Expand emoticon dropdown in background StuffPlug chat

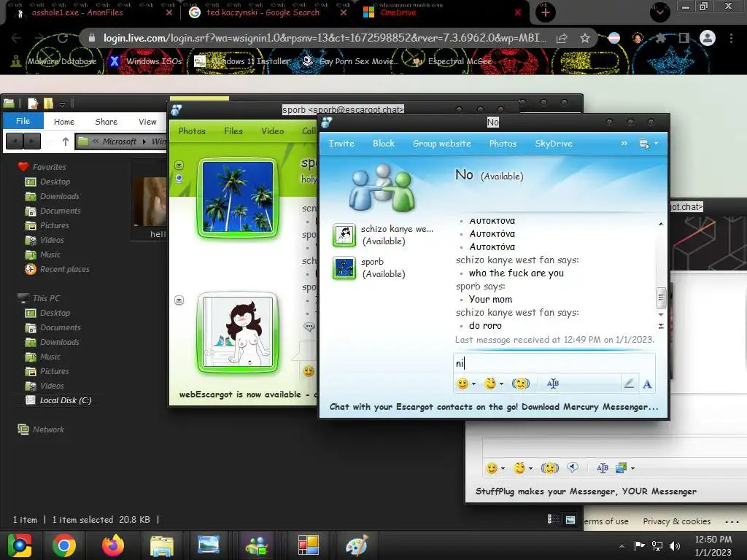coord(503,469)
